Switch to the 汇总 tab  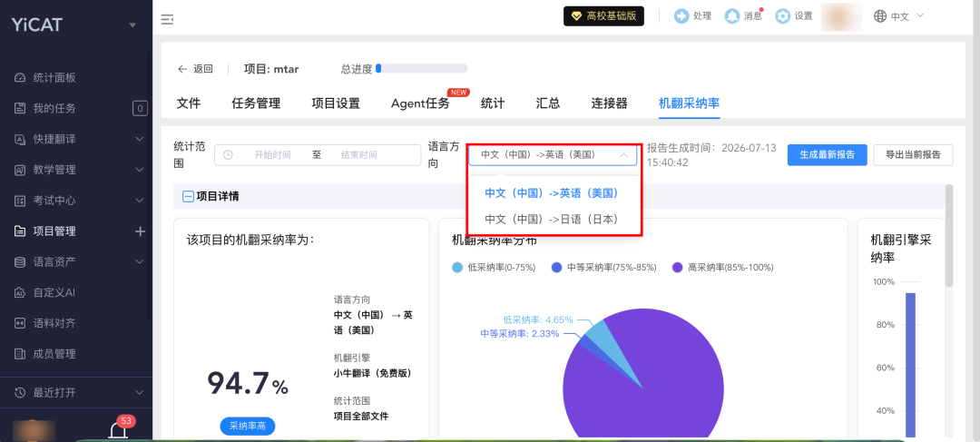click(547, 103)
